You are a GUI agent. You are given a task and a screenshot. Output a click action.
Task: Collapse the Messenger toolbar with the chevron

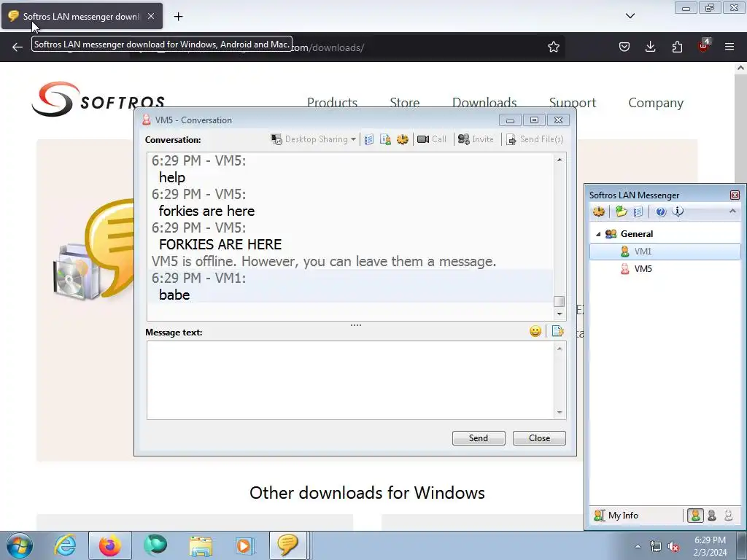pos(732,211)
